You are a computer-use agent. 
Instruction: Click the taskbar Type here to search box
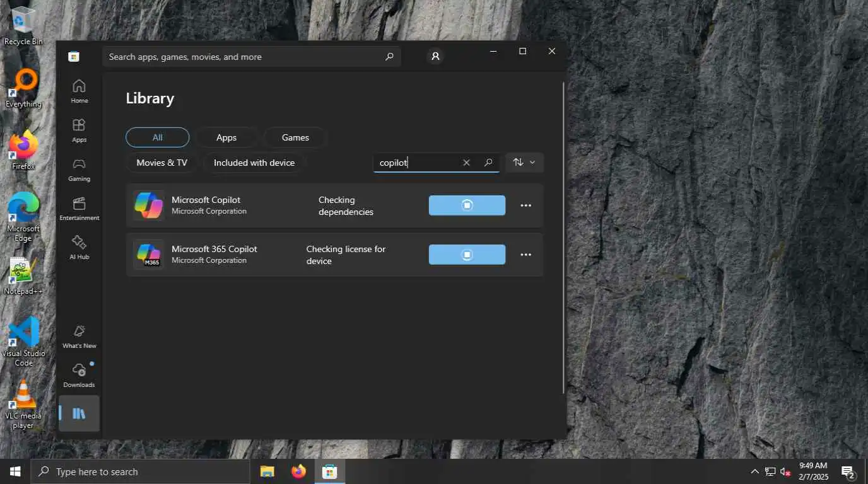[140, 471]
